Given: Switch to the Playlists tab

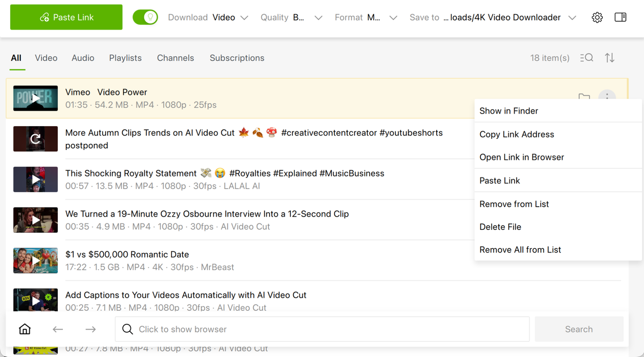Looking at the screenshot, I should pos(125,58).
